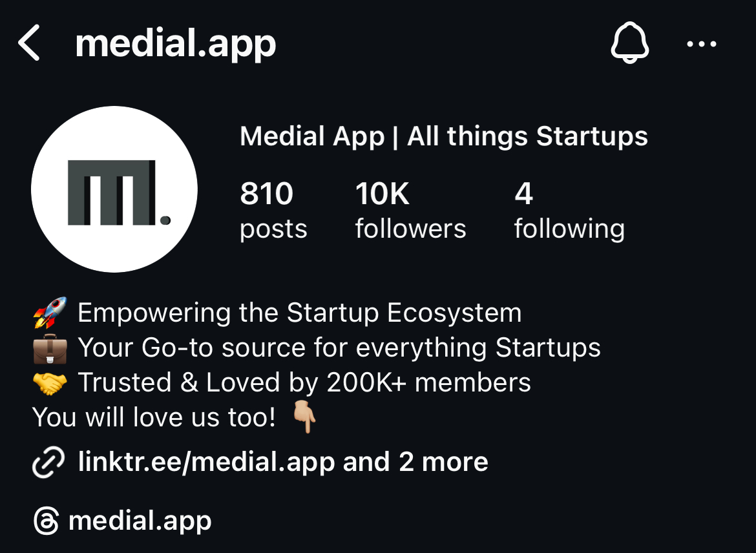Click the pointing-down hand emoji

point(304,418)
